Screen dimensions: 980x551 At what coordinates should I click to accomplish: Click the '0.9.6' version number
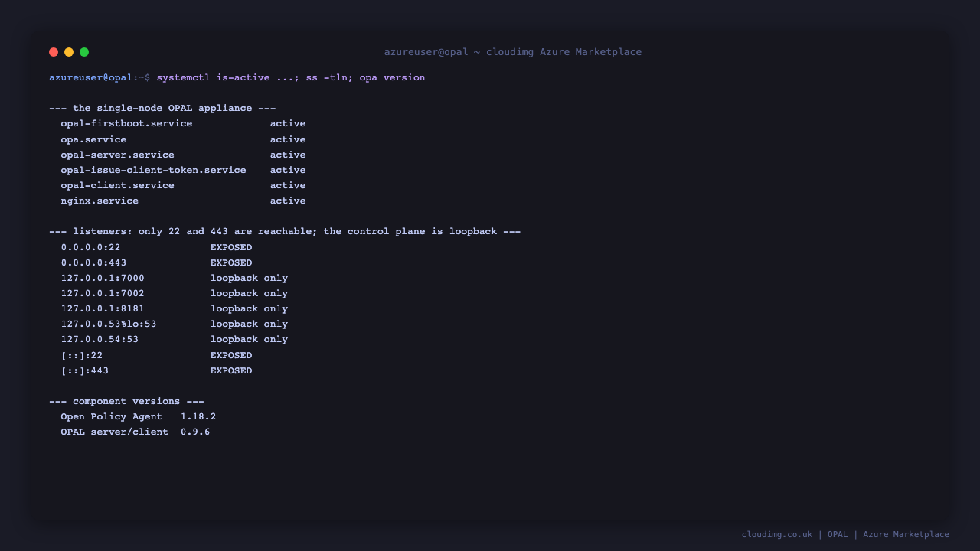[x=195, y=432]
